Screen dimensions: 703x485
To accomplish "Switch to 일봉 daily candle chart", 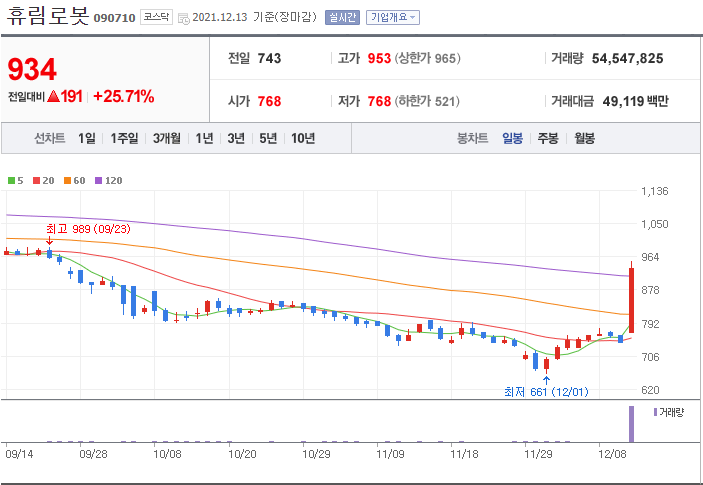I will [x=512, y=138].
